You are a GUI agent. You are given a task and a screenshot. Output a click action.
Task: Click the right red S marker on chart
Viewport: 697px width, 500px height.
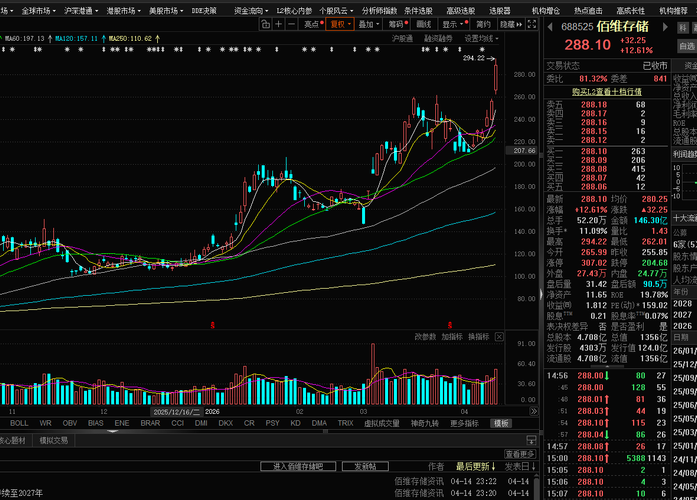[450, 325]
